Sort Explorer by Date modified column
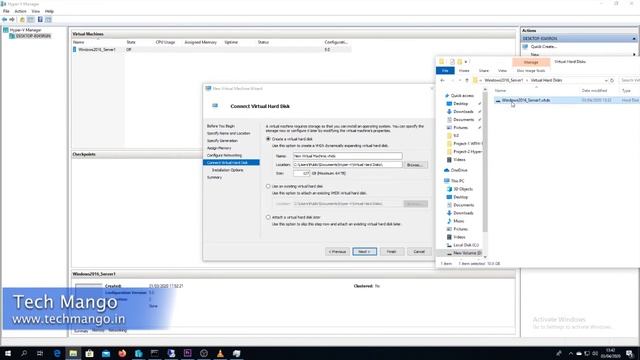The height and width of the screenshot is (360, 640). (594, 91)
